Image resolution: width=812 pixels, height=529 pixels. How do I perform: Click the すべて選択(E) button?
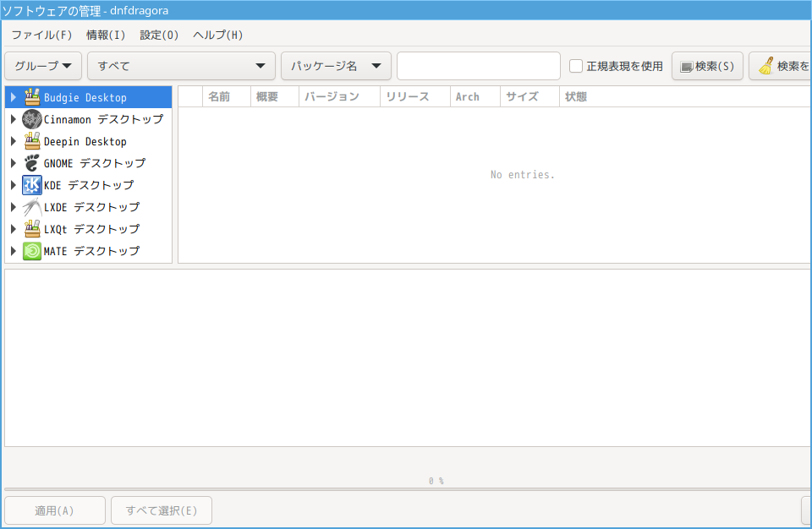162,510
